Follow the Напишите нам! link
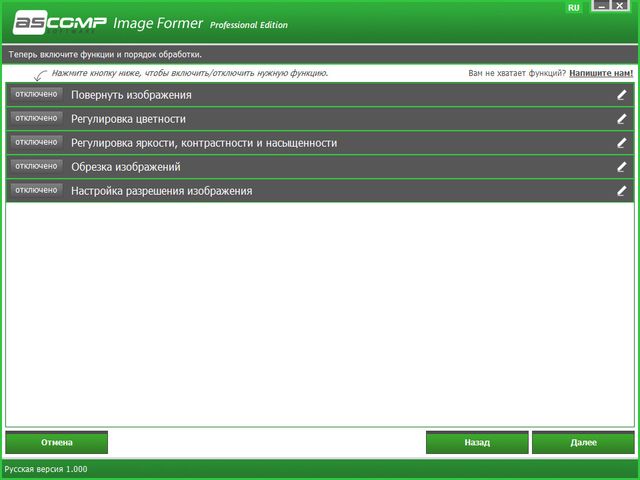This screenshot has height=480, width=640. [600, 73]
